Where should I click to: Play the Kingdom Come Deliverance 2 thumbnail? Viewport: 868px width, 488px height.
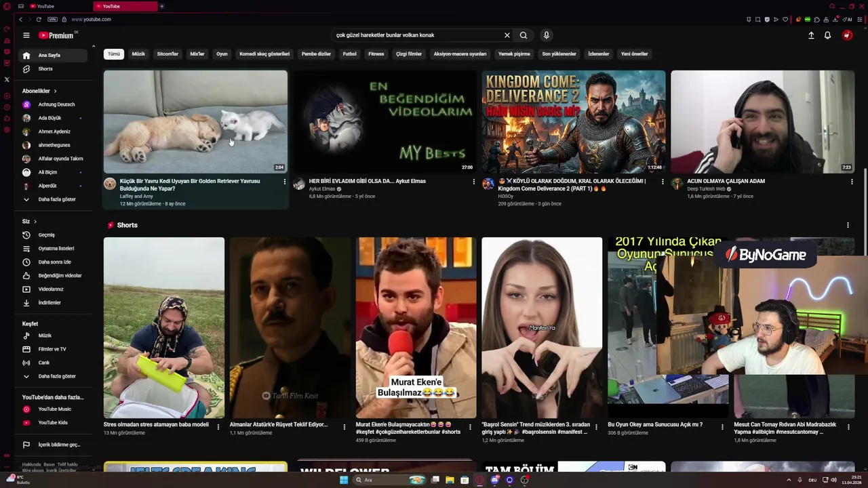(574, 122)
